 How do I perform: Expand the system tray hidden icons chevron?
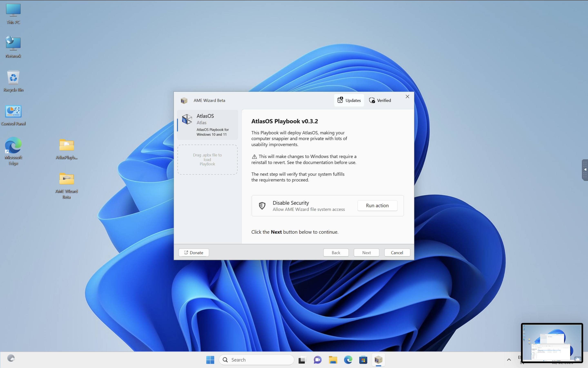pyautogui.click(x=509, y=360)
